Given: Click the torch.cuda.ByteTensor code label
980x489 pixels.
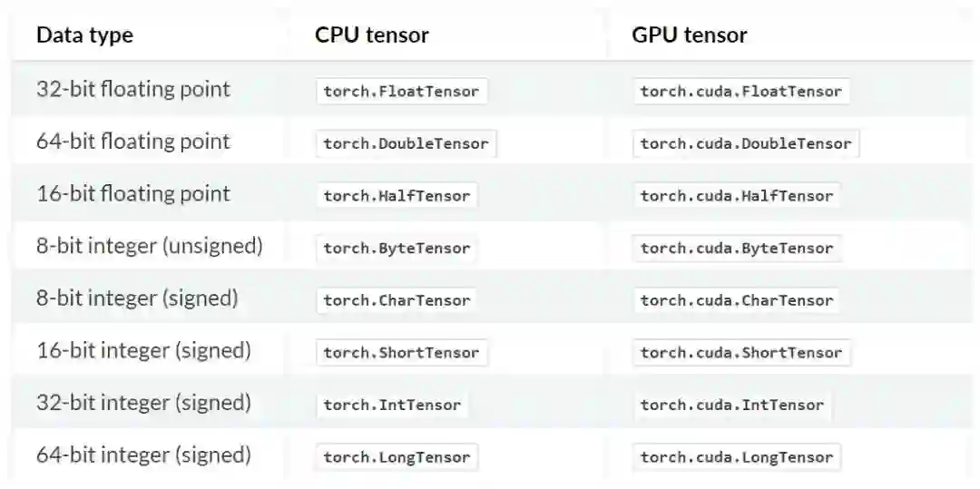Looking at the screenshot, I should (x=737, y=249).
